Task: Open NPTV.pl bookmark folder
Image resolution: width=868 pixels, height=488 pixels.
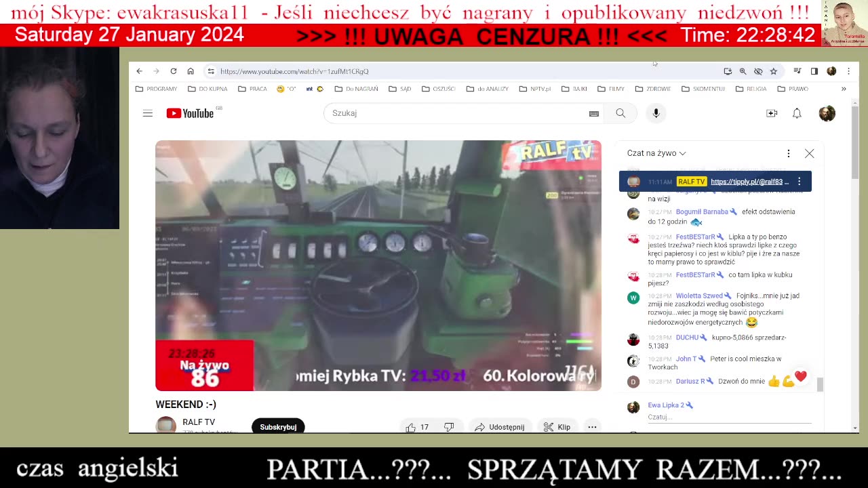Action: click(535, 89)
